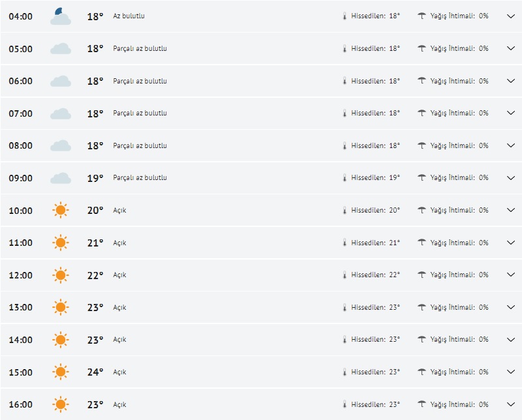Viewport: 522px width, 420px height.
Task: Click the 'Az bulutlu' description at 04:00
Action: coord(129,16)
